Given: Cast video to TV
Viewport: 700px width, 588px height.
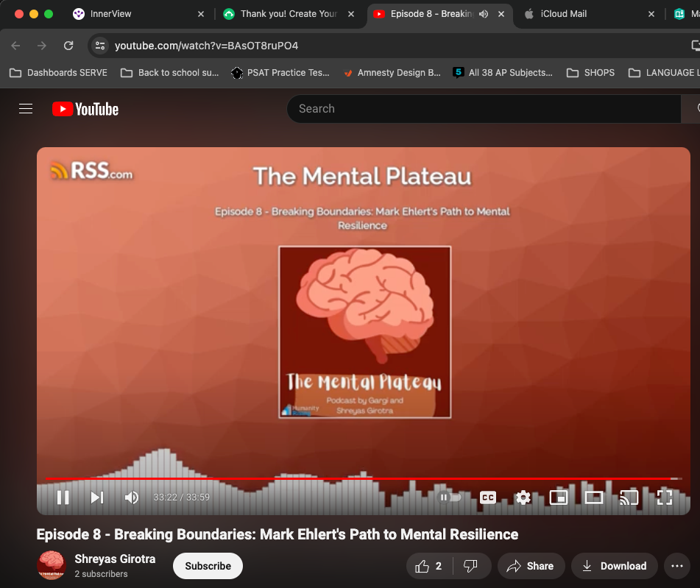Looking at the screenshot, I should pyautogui.click(x=629, y=497).
